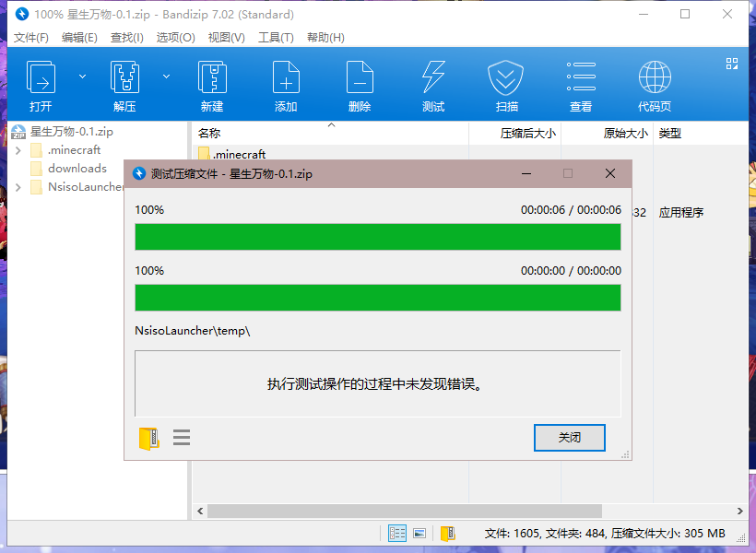756x553 pixels.
Task: Click the Open (打开) toolbar icon
Action: click(x=41, y=77)
